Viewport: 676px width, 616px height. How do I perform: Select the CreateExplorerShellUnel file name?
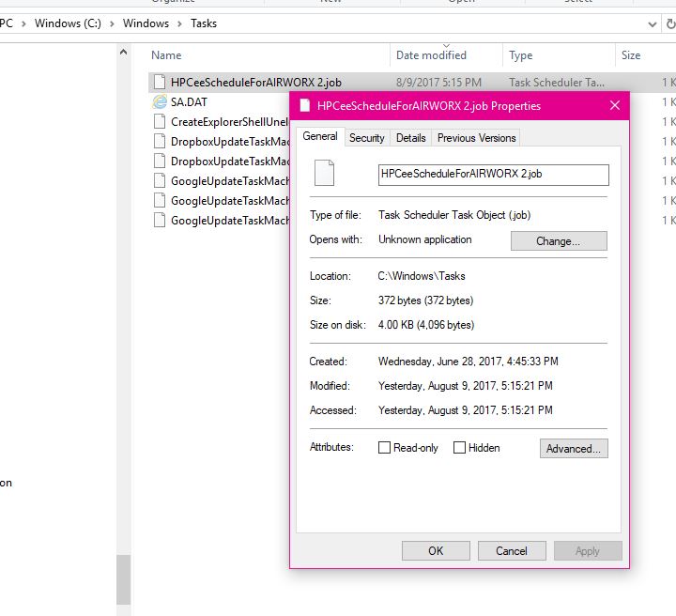230,122
